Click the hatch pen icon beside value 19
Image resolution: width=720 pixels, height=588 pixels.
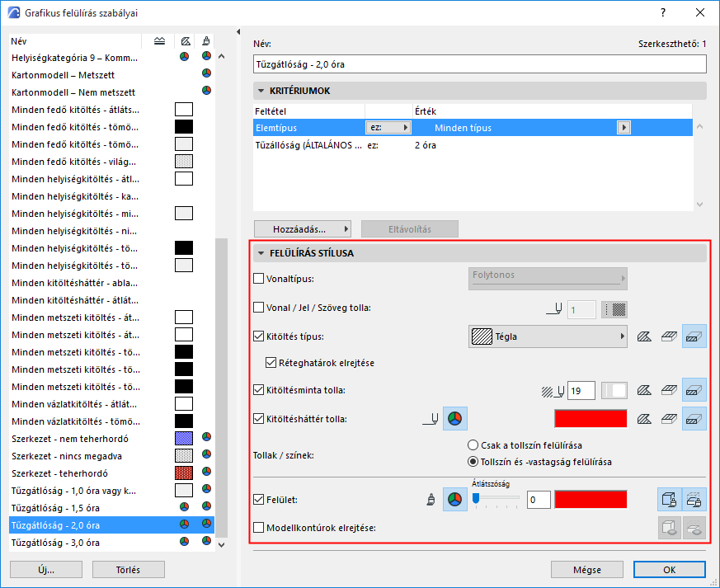click(x=553, y=391)
